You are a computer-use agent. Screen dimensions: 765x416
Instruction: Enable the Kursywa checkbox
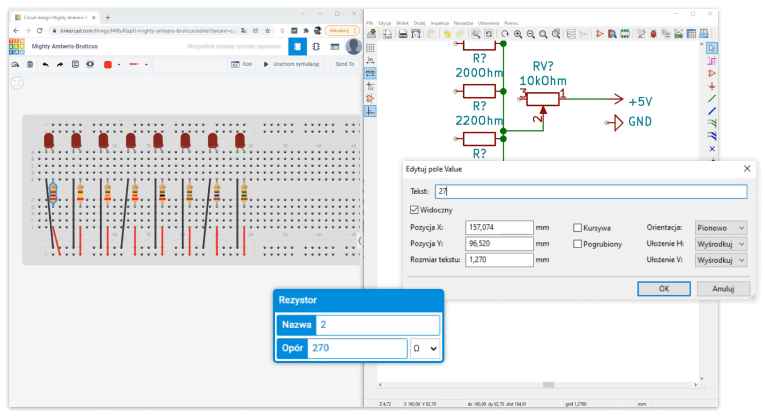(578, 228)
